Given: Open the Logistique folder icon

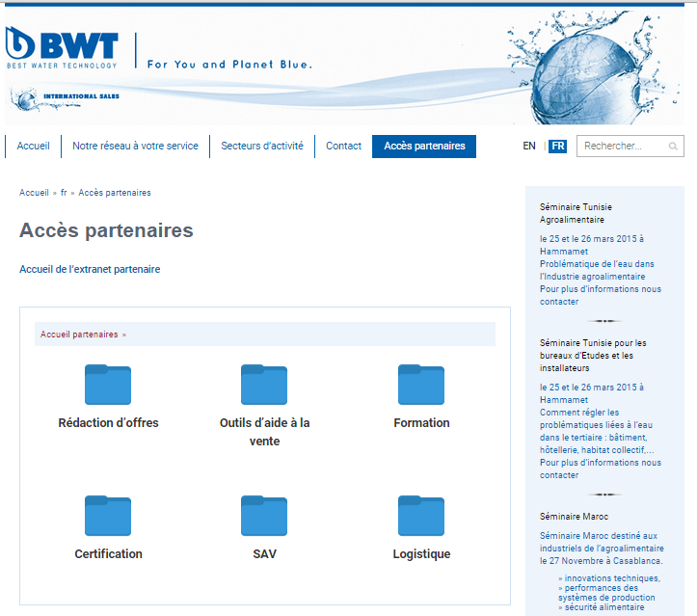Looking at the screenshot, I should coord(421,516).
